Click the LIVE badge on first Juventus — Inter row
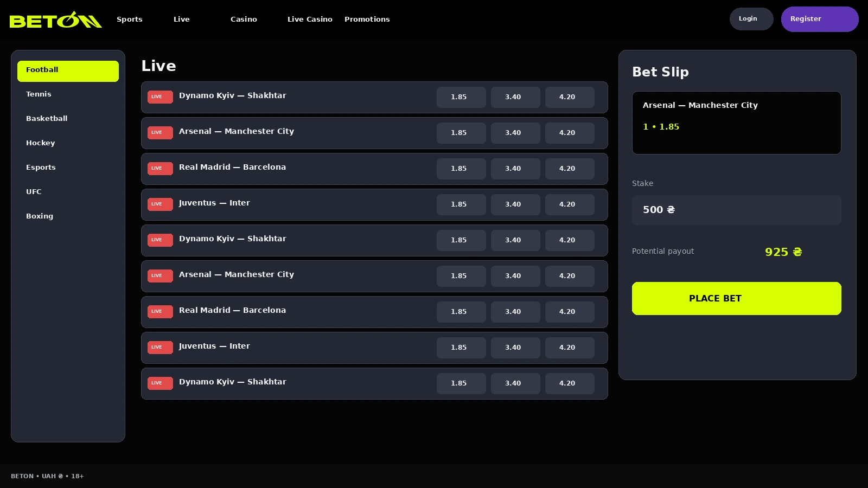868x488 pixels. (160, 204)
